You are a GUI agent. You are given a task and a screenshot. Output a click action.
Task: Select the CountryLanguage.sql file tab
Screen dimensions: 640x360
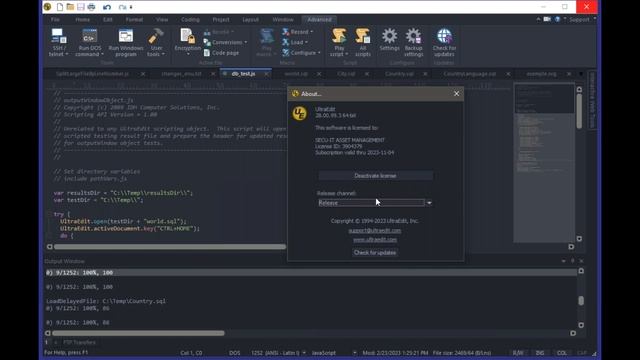[x=469, y=74]
